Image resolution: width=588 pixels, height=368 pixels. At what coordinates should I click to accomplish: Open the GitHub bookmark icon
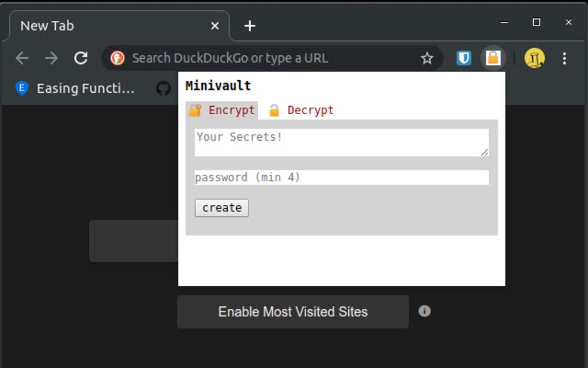pyautogui.click(x=164, y=88)
